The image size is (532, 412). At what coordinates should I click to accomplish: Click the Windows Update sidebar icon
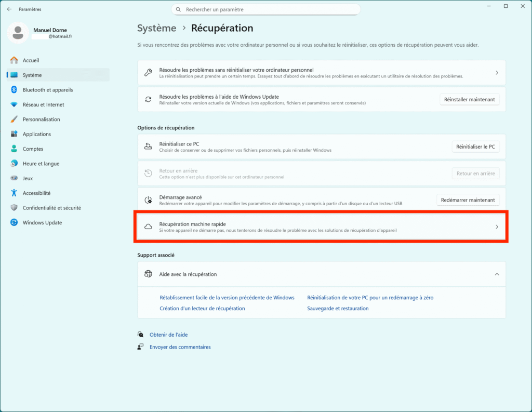(x=14, y=222)
